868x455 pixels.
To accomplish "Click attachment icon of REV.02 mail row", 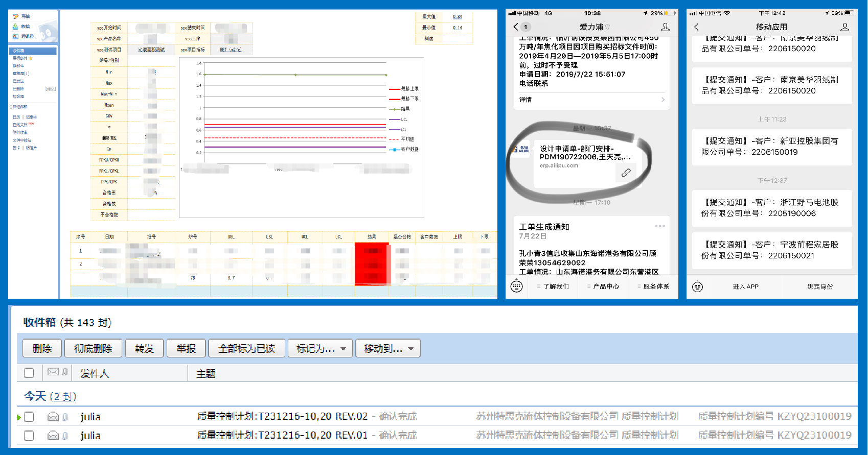I will coord(65,417).
